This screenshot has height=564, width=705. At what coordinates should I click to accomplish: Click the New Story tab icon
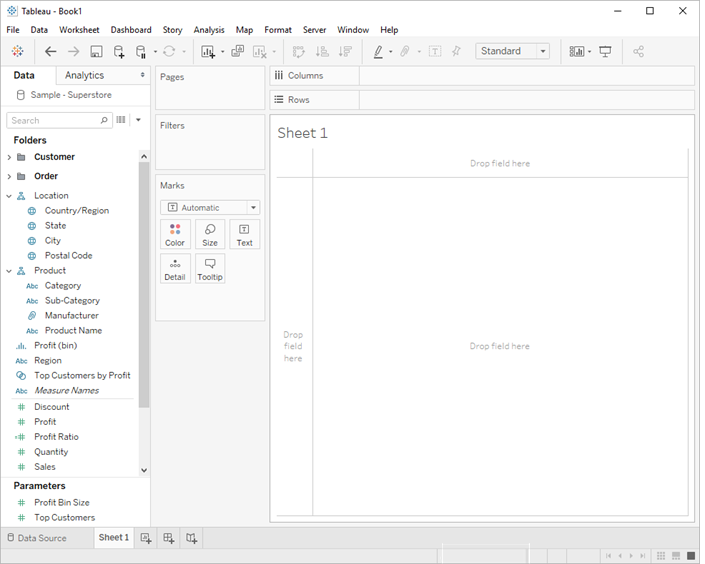click(192, 538)
